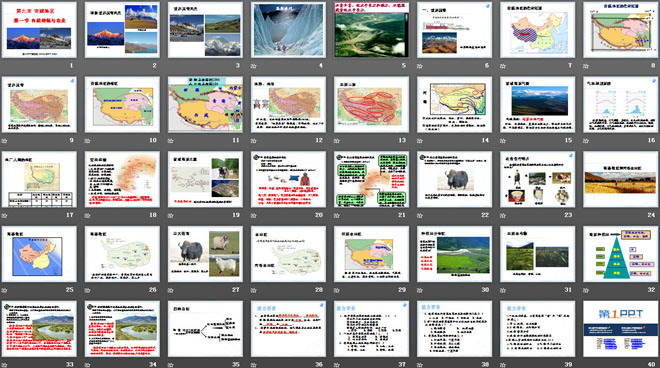The width and height of the screenshot is (660, 368).
Task: Select slide 11 province map thumbnail
Action: click(x=205, y=104)
